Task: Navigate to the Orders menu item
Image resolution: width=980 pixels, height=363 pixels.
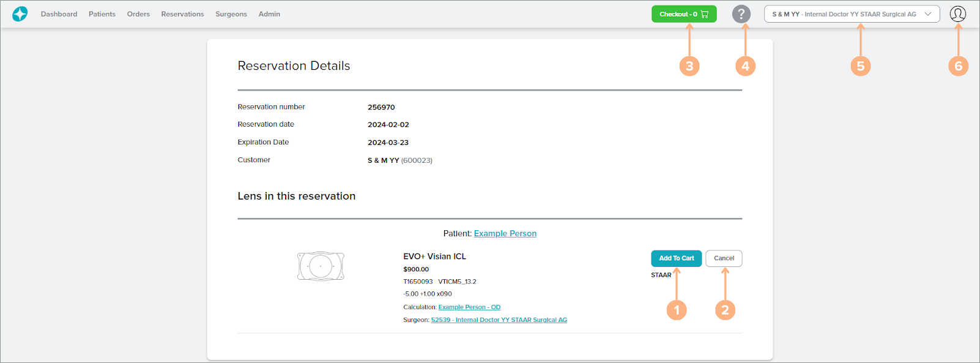Action: 138,14
